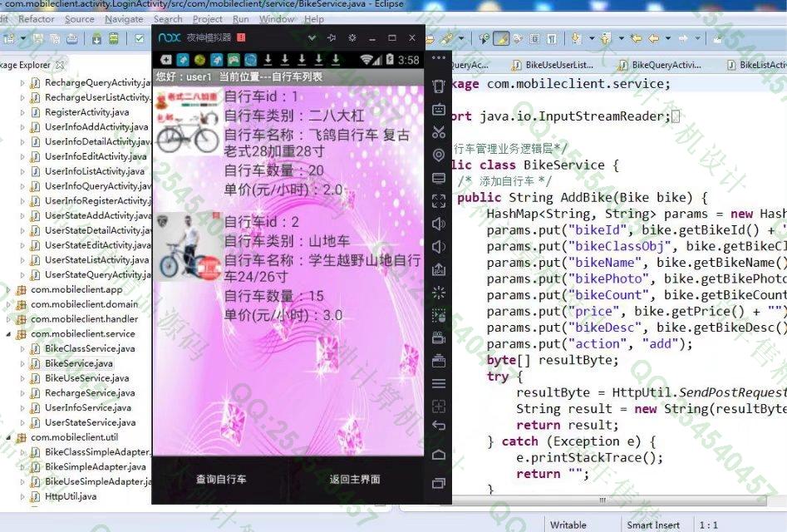Collapse com.mobileclient.util package node
This screenshot has height=532, width=787.
click(8, 437)
